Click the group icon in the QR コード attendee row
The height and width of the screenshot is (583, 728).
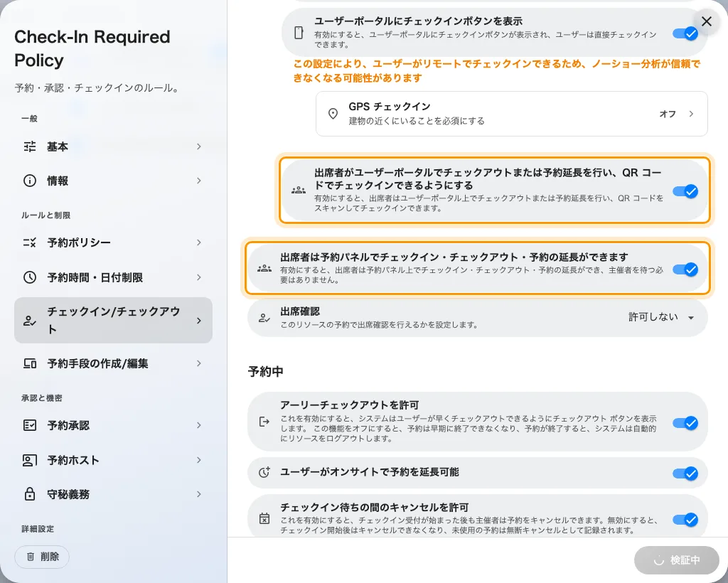click(299, 191)
